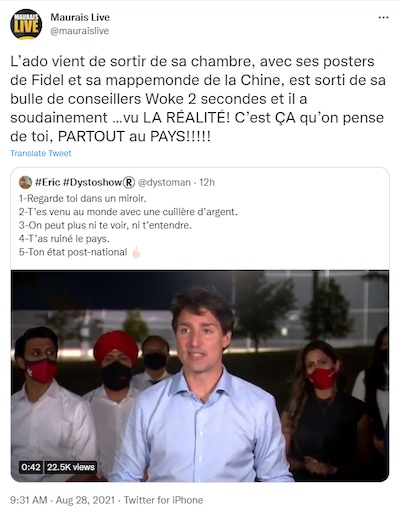Click the main tweet text starting L'ado vient
Viewport: 400px width, 517px height.
point(198,99)
